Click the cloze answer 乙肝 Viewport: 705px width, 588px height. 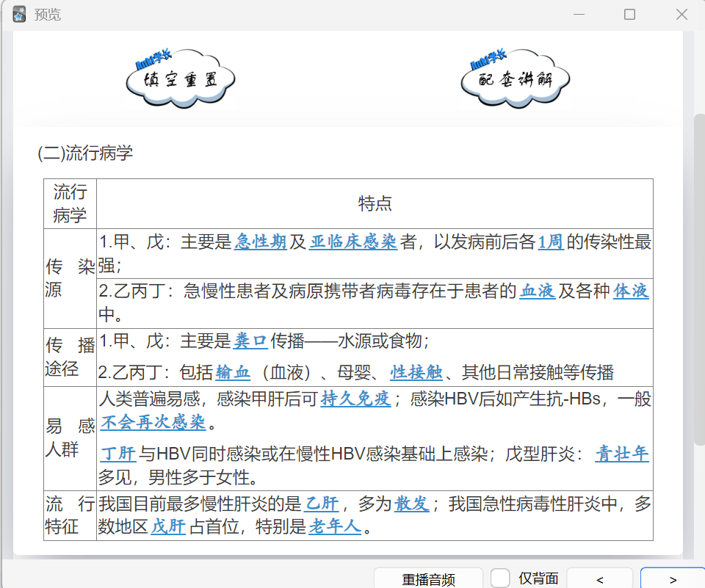[322, 504]
